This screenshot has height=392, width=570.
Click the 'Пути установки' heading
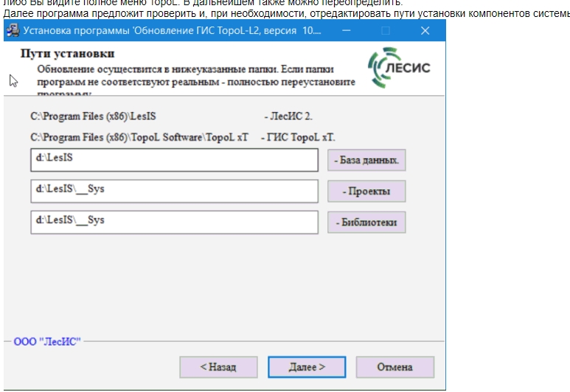coord(68,53)
